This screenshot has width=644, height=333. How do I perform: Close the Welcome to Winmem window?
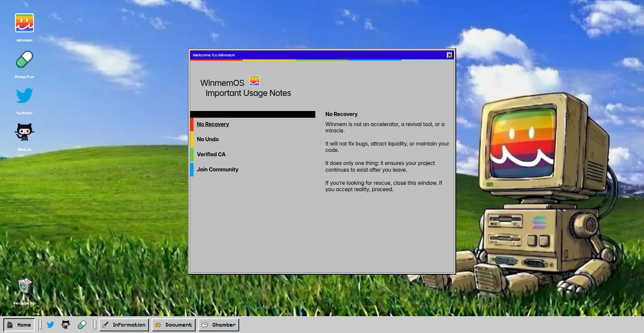[449, 55]
